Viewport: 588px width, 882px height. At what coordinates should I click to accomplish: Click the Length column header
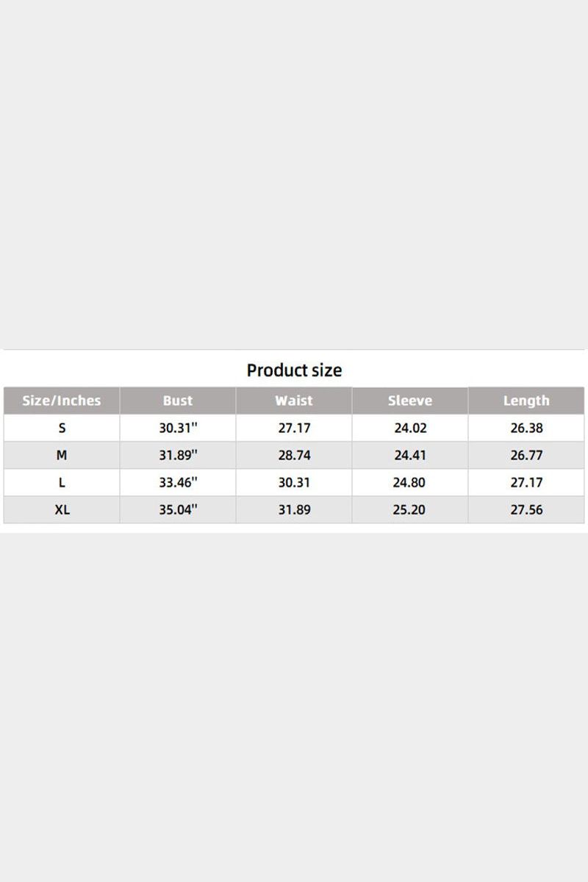point(526,401)
